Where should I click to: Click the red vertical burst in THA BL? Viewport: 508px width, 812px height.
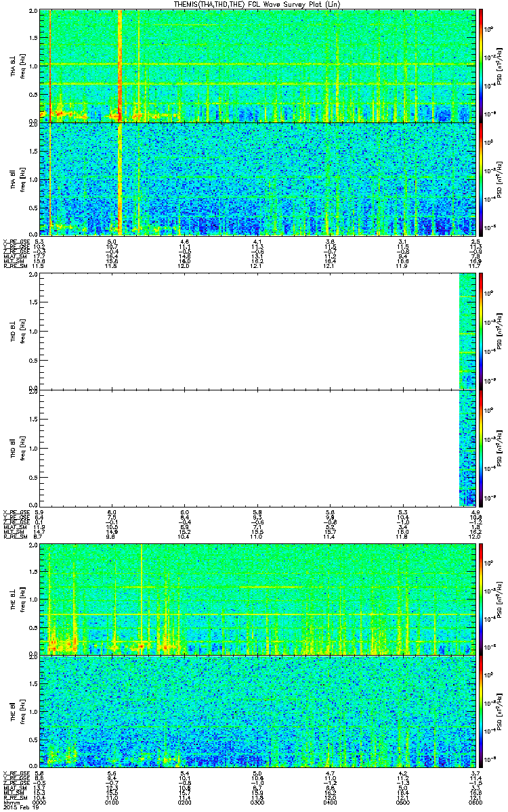pos(119,66)
